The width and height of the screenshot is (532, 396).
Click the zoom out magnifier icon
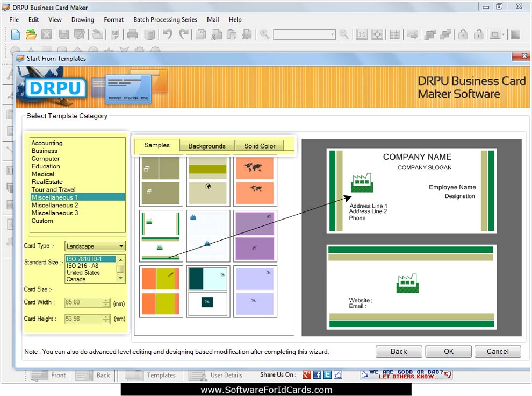point(344,34)
